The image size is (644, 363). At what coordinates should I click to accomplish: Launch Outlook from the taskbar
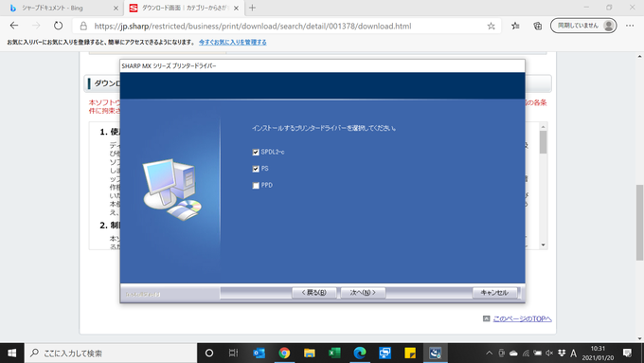[x=259, y=353]
